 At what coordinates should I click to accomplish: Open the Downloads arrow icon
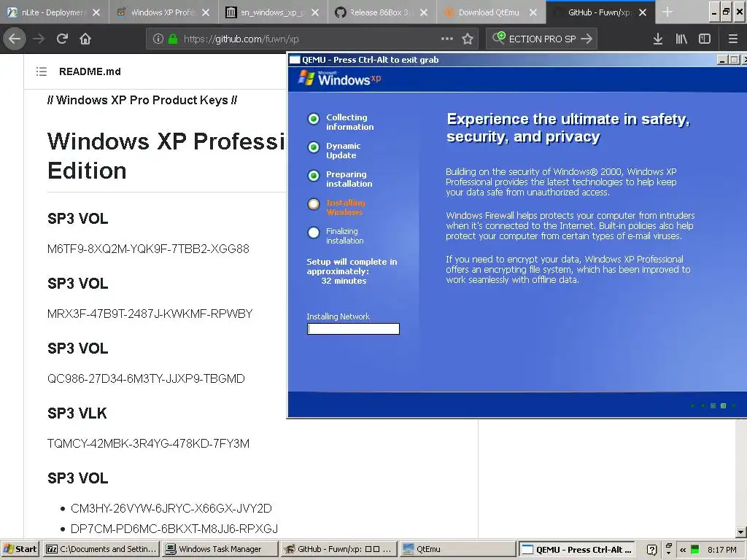[658, 39]
